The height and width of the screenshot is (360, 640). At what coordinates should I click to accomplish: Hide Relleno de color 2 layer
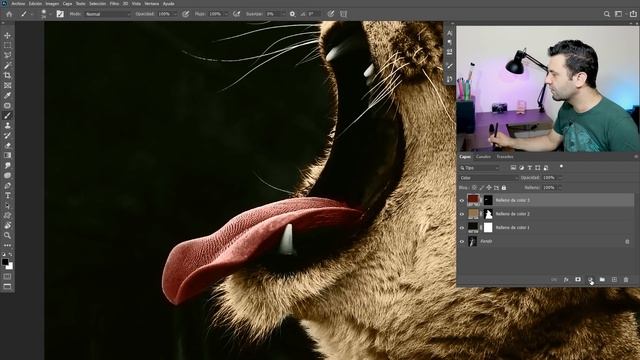pyautogui.click(x=462, y=214)
